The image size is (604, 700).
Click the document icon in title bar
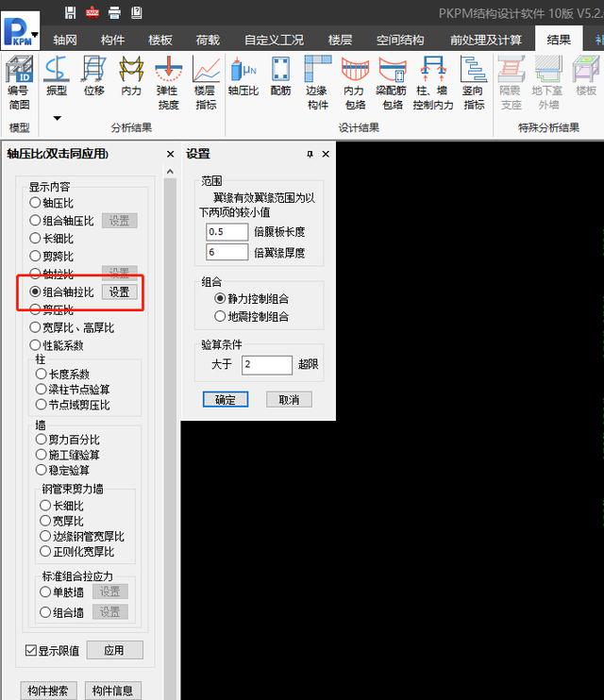136,12
